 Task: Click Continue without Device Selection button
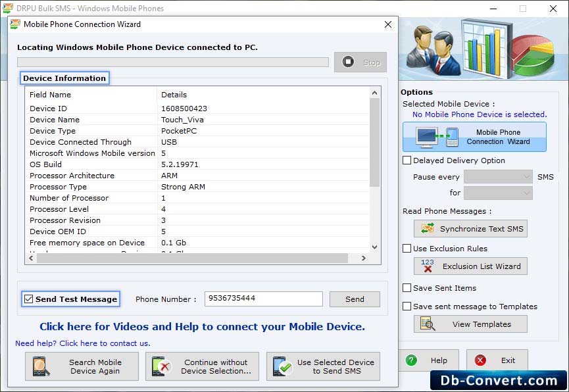[x=202, y=366]
